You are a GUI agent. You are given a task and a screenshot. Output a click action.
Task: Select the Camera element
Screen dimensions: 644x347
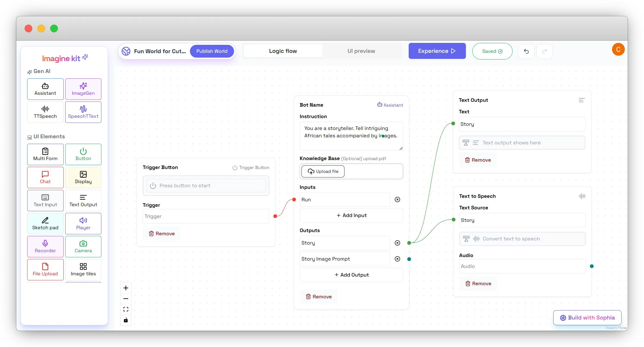tap(83, 246)
